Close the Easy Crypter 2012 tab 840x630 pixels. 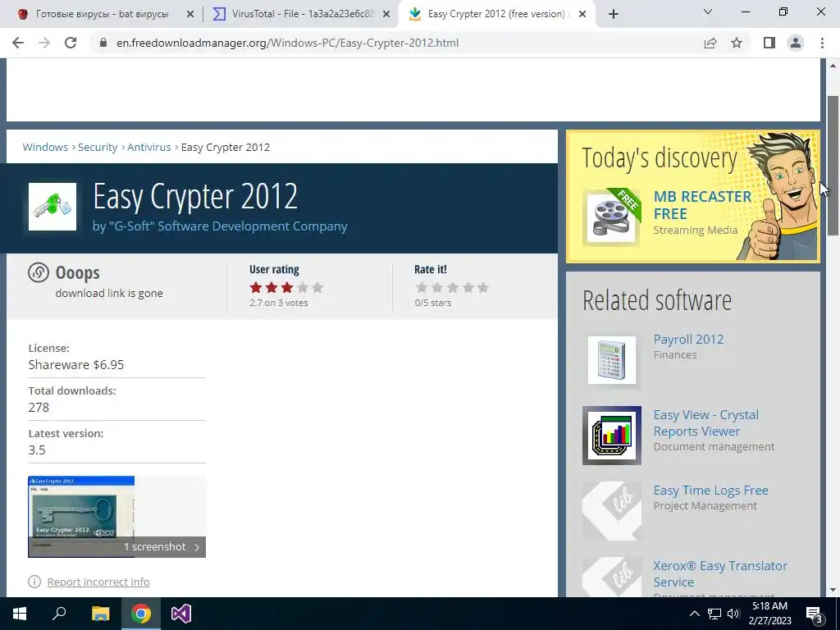pos(582,15)
